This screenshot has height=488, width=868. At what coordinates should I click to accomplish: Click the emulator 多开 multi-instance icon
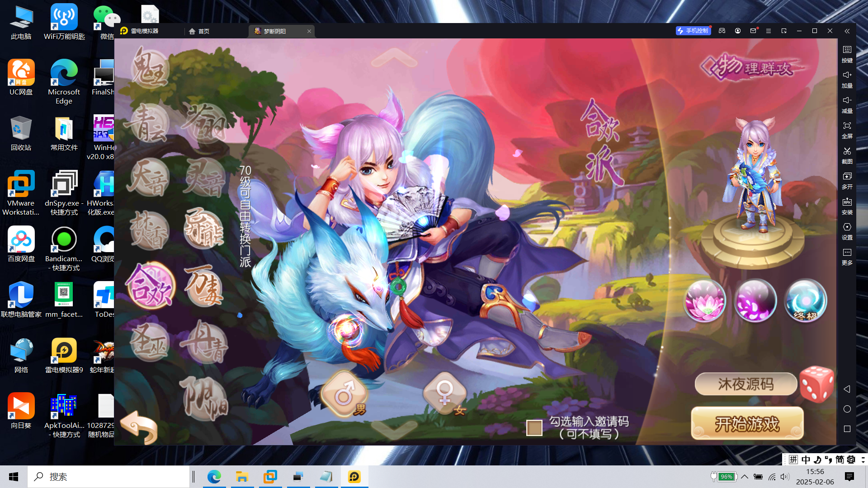[847, 180]
